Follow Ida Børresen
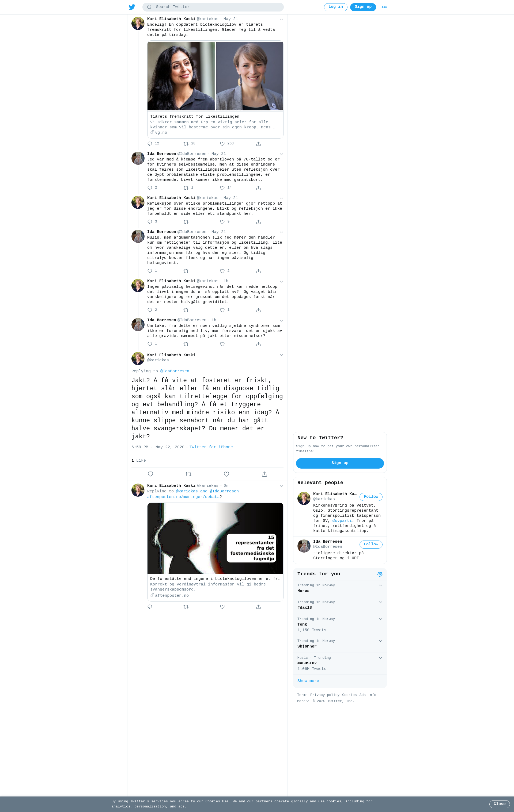Screen dimensions: 514x812 click(371, 544)
